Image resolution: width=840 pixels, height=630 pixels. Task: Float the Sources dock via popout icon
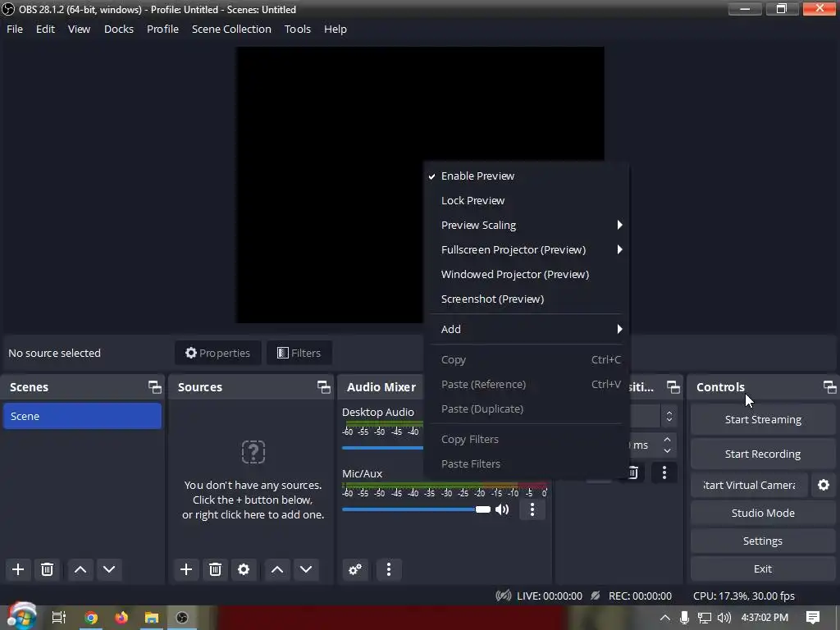pyautogui.click(x=323, y=387)
